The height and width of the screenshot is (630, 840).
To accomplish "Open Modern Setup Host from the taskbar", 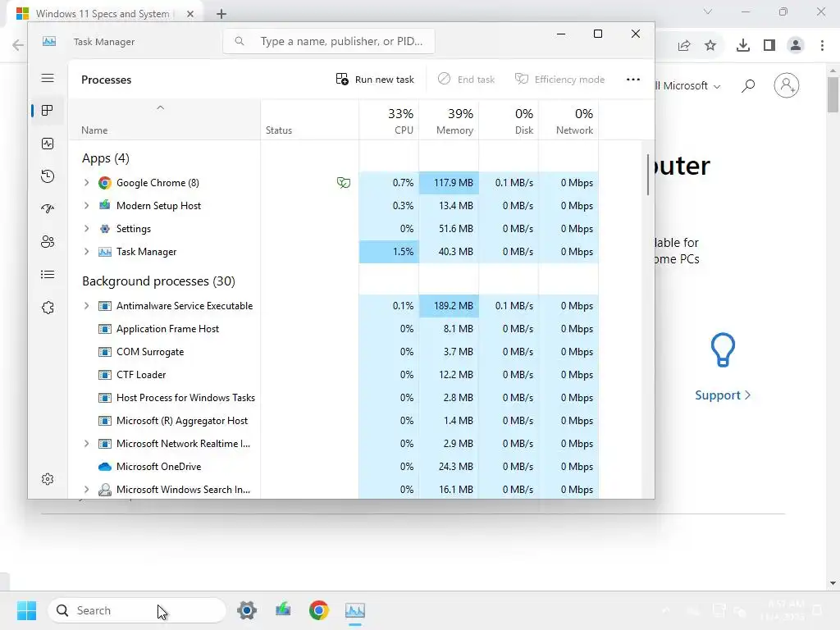I will [x=283, y=610].
